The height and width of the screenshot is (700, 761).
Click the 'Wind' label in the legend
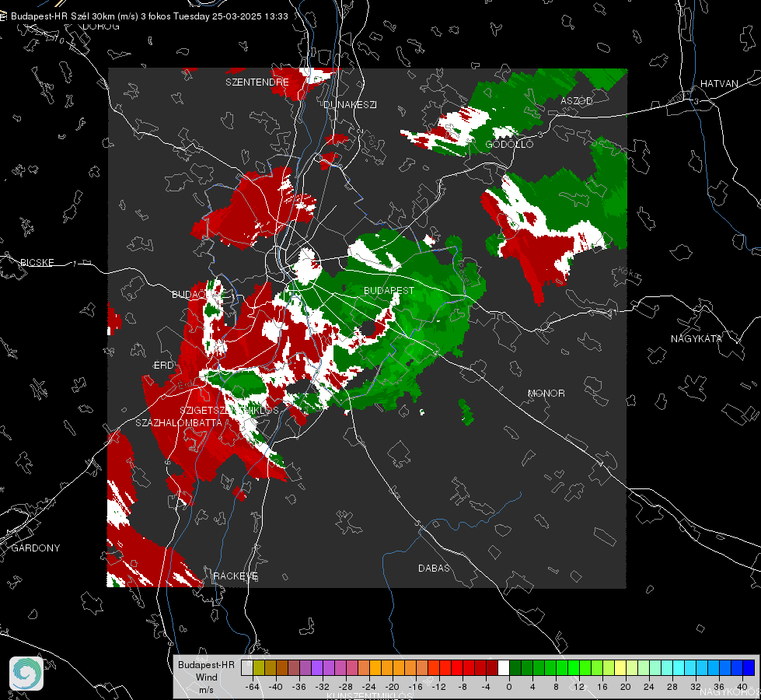tap(206, 677)
